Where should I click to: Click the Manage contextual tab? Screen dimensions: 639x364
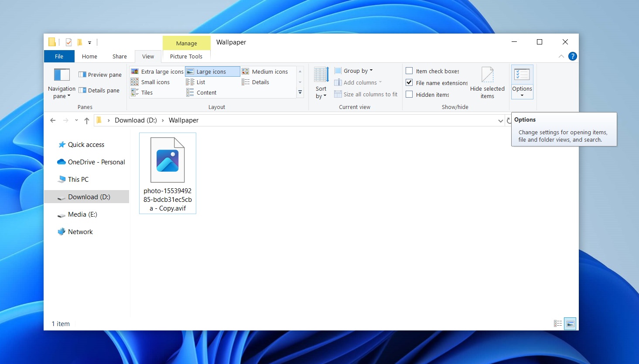click(187, 43)
